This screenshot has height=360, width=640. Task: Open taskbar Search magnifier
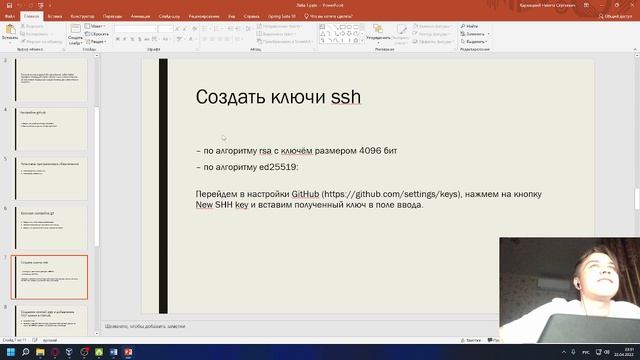(x=25, y=352)
